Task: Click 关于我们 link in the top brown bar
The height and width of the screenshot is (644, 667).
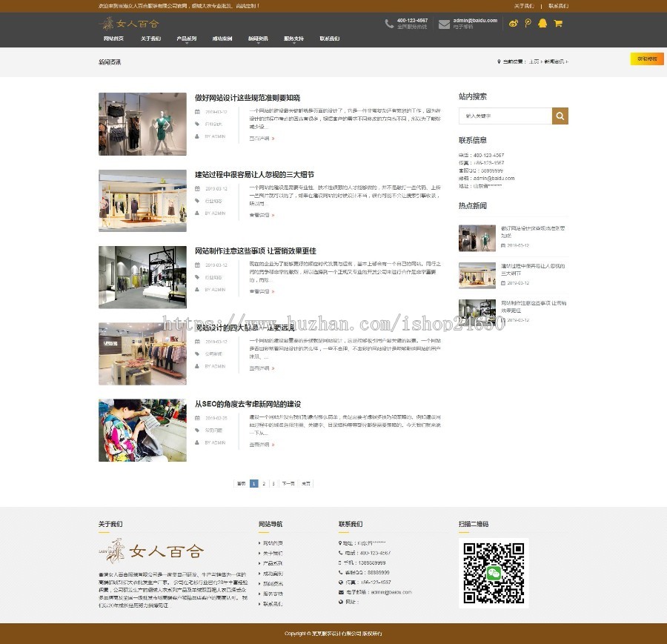Action: [524, 6]
